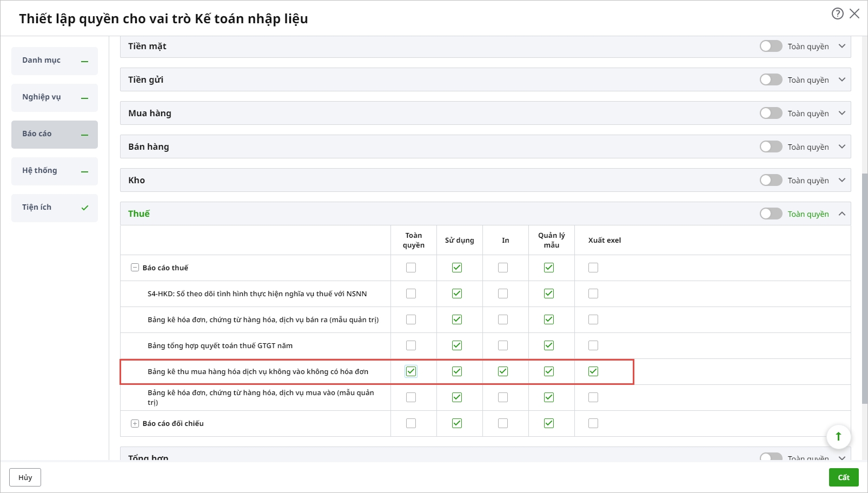Click the scroll-to-top arrow button

838,436
